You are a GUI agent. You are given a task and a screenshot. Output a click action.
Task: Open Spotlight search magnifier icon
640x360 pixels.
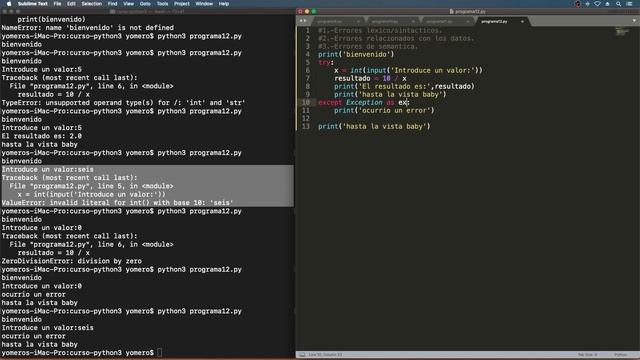tap(618, 4)
